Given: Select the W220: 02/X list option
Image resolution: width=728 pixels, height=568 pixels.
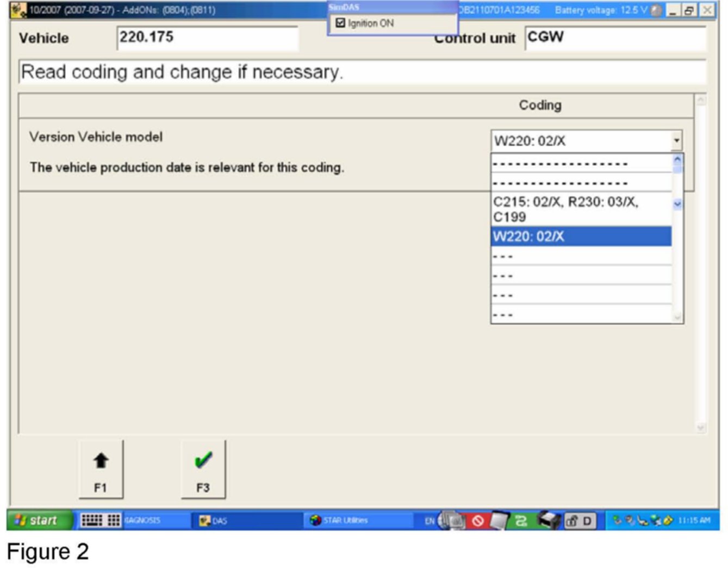Looking at the screenshot, I should click(x=581, y=236).
